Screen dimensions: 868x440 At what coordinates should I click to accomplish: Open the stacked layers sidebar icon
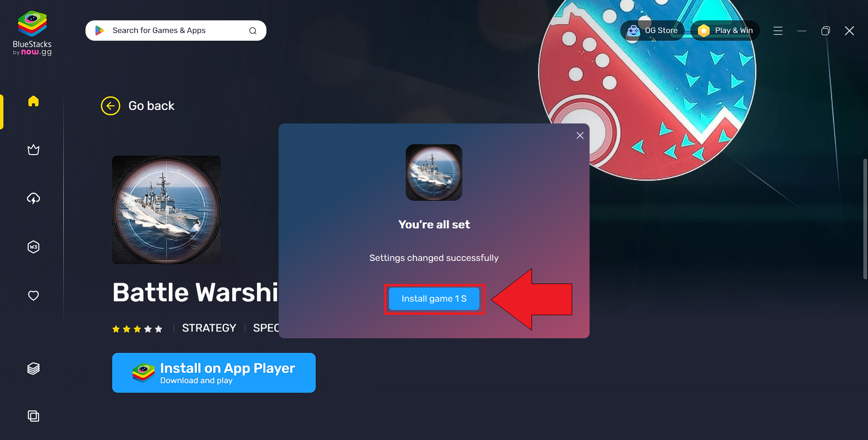tap(33, 369)
